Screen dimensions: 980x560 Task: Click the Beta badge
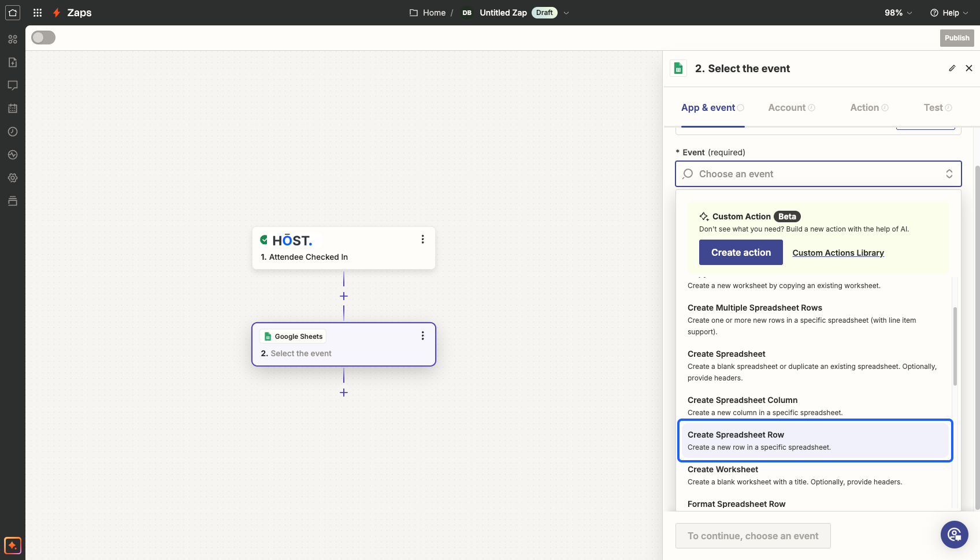click(787, 216)
